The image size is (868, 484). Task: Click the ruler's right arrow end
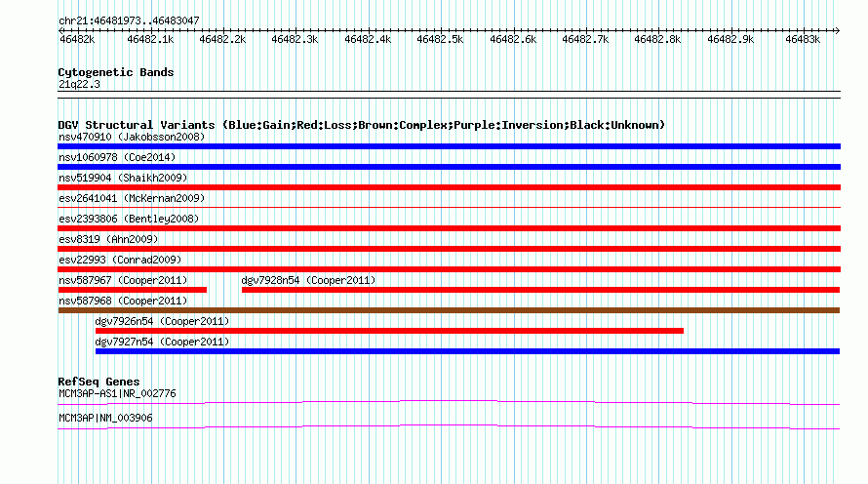(x=838, y=30)
